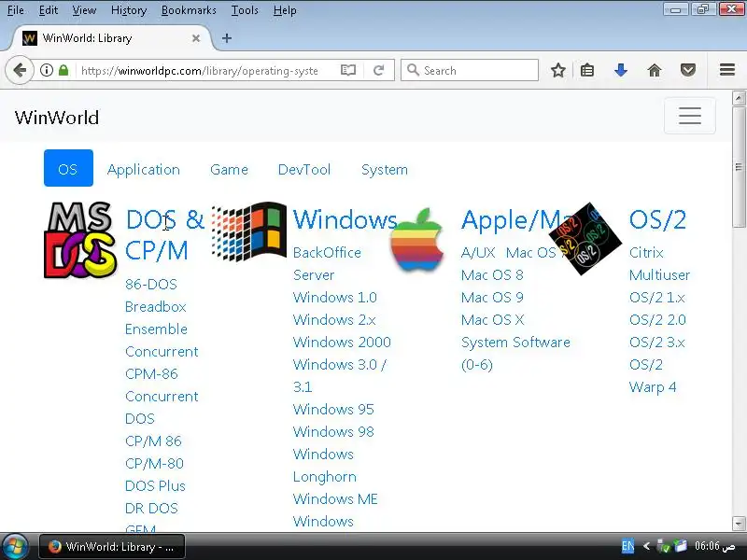Select the OS category tab

pos(68,168)
